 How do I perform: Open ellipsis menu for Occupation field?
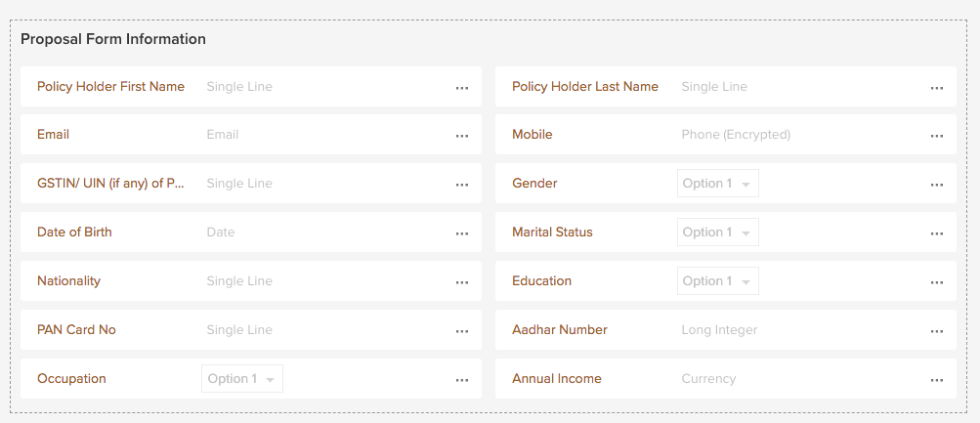pyautogui.click(x=462, y=380)
